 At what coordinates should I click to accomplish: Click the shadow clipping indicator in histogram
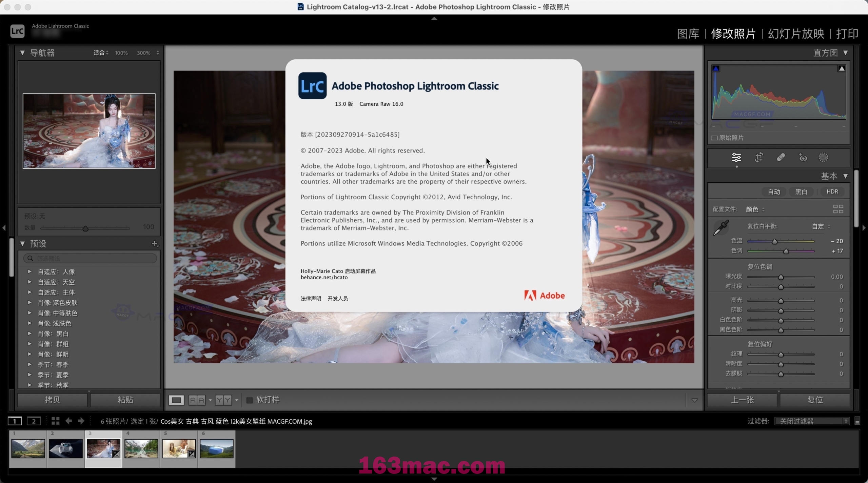(x=716, y=68)
